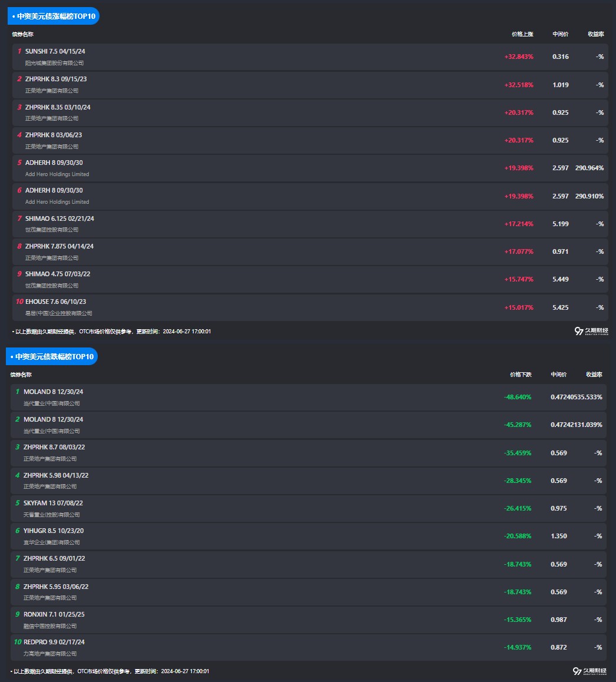Viewport: 616px width, 682px height.
Task: Click issuer 天誉置业(控股)有限公司
Action: tap(52, 515)
